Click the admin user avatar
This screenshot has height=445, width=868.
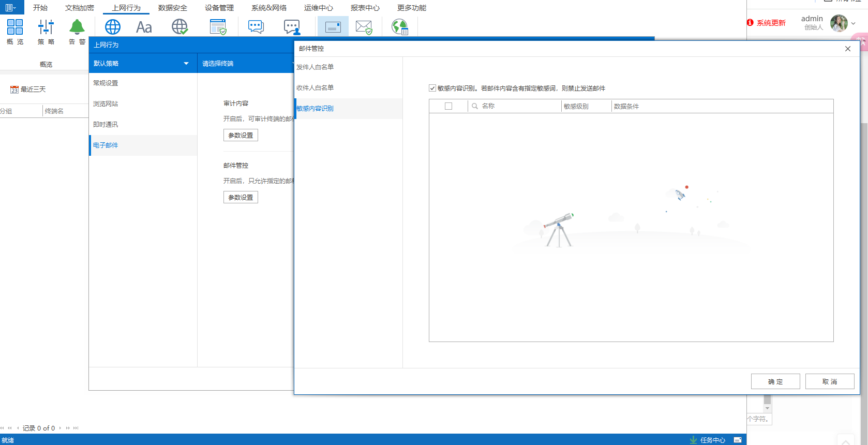click(839, 23)
